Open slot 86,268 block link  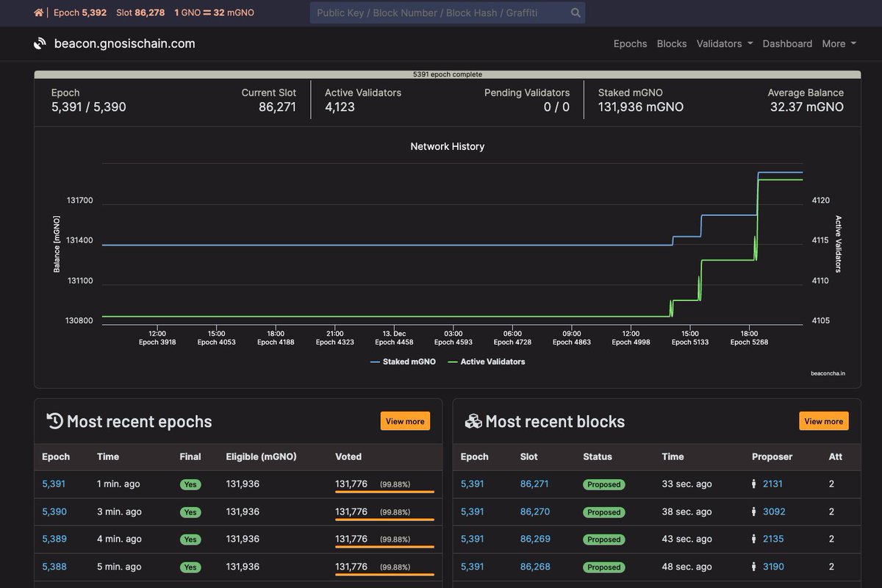click(534, 567)
